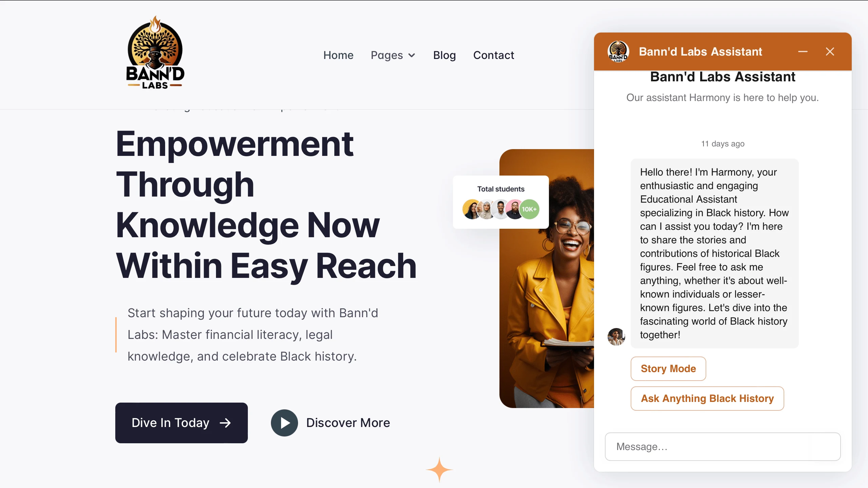
Task: Click the play button icon for Discover More
Action: pos(284,423)
